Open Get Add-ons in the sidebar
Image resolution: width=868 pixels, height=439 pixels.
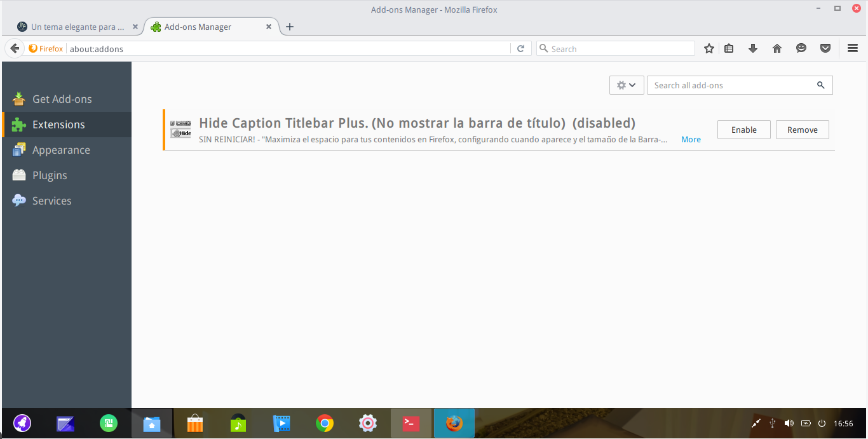tap(67, 99)
